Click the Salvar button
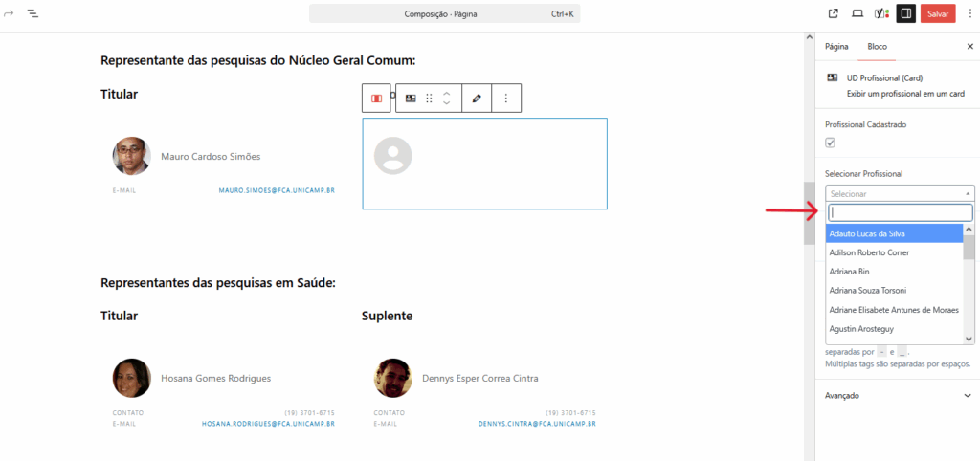This screenshot has height=461, width=980. click(x=938, y=13)
